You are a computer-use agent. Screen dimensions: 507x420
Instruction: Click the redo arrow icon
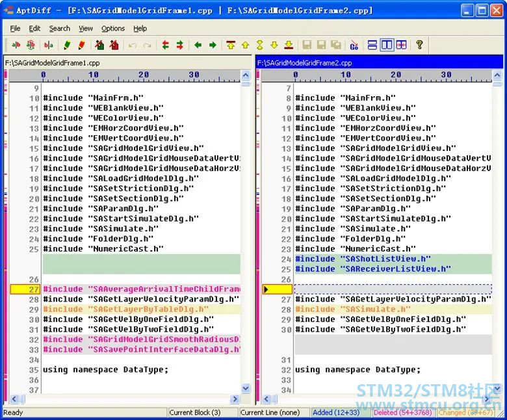147,45
